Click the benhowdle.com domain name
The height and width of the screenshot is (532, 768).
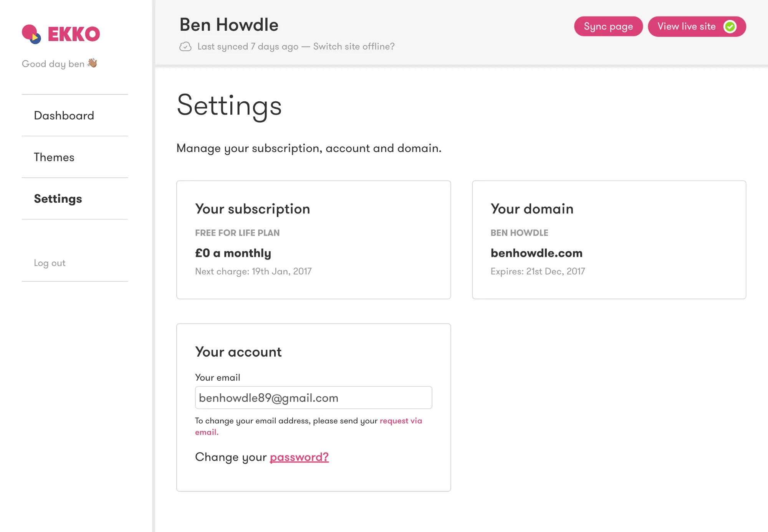coord(536,253)
